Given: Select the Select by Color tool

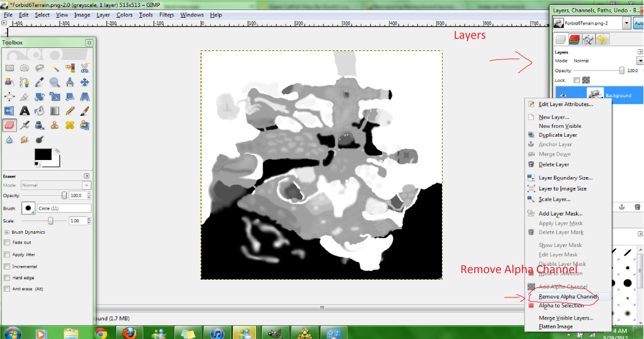Looking at the screenshot, I should [x=71, y=68].
